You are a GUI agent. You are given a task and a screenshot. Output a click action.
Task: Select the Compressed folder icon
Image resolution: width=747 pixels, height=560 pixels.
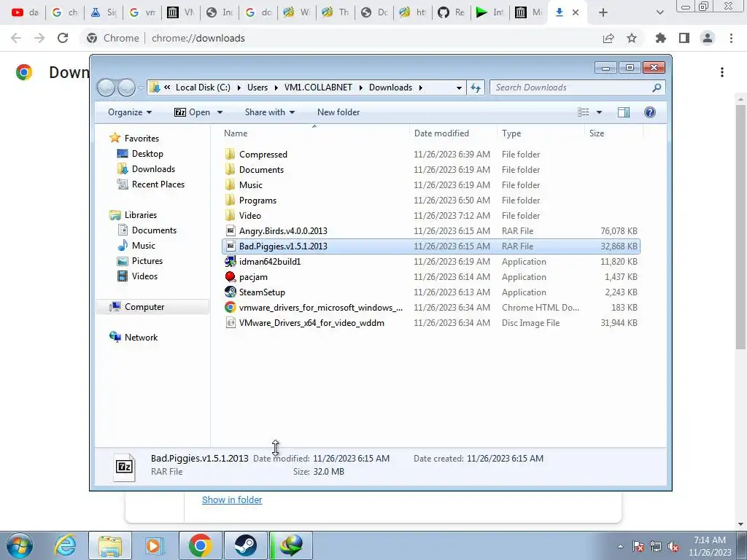point(230,154)
